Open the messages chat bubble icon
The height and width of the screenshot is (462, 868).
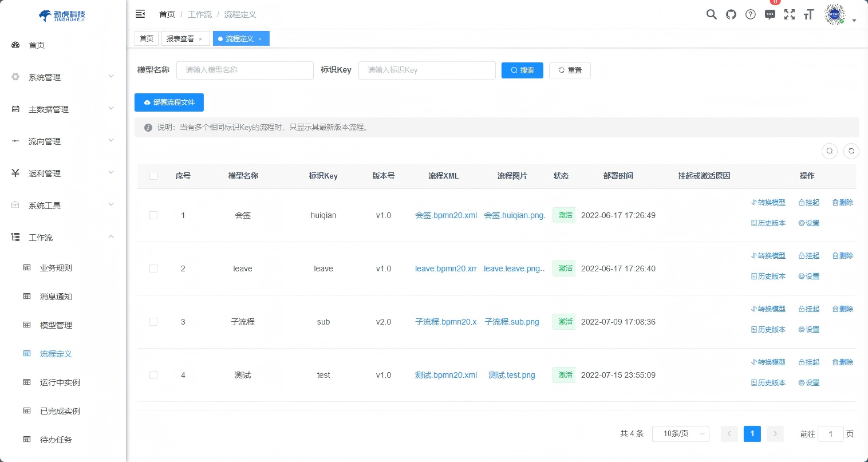pos(770,15)
